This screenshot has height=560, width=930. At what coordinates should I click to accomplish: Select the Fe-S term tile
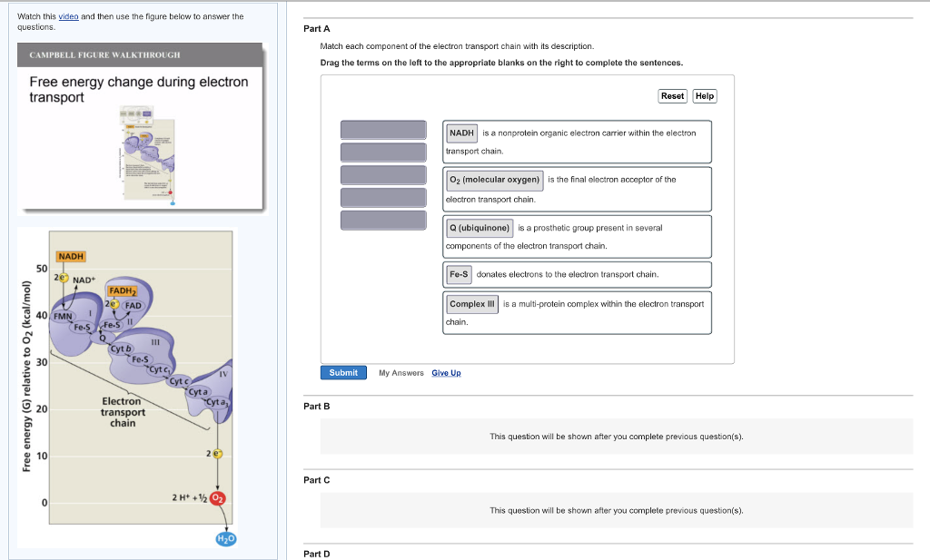[459, 274]
